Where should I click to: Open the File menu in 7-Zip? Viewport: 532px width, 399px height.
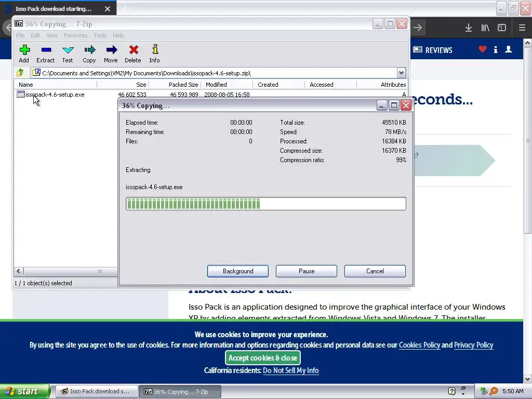20,35
